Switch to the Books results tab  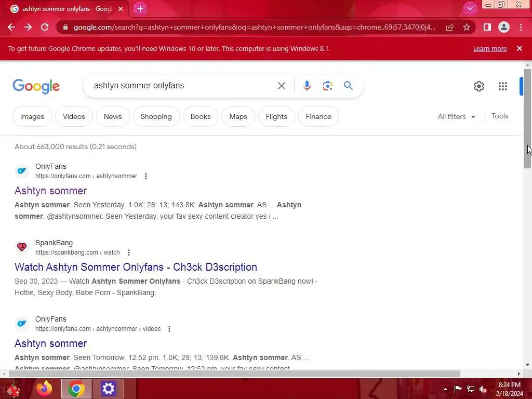point(200,116)
